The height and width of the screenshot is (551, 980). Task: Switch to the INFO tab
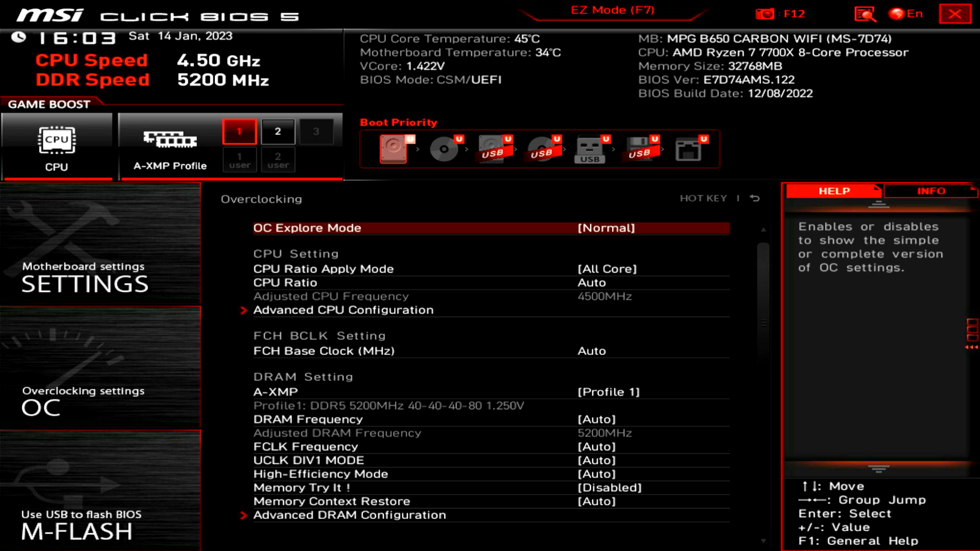click(931, 191)
